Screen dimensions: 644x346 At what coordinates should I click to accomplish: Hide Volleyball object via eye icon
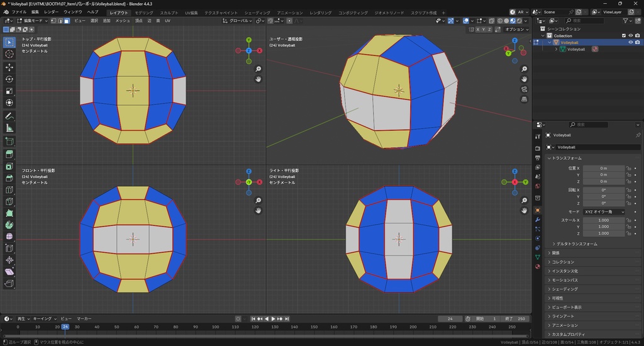630,42
